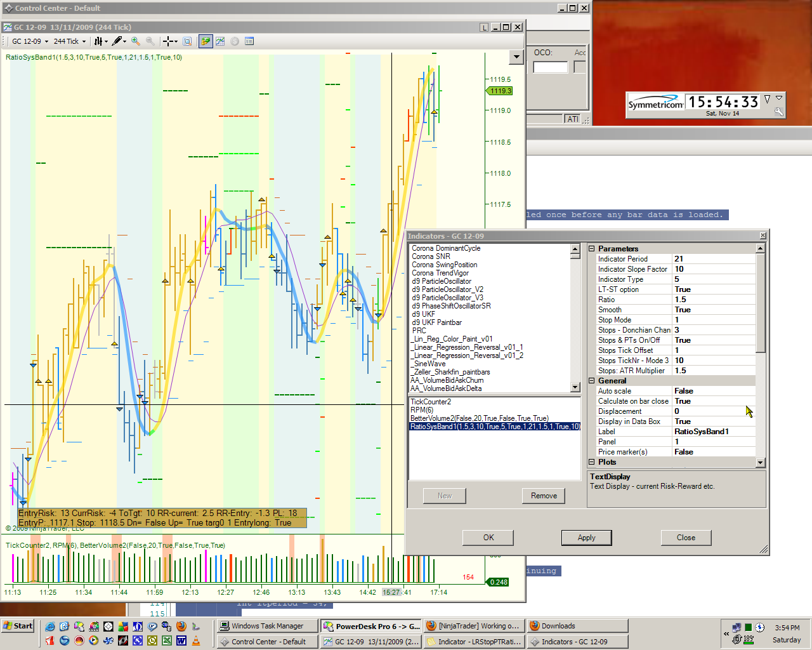Click the wrench icon on Symmetricom clock

(779, 112)
